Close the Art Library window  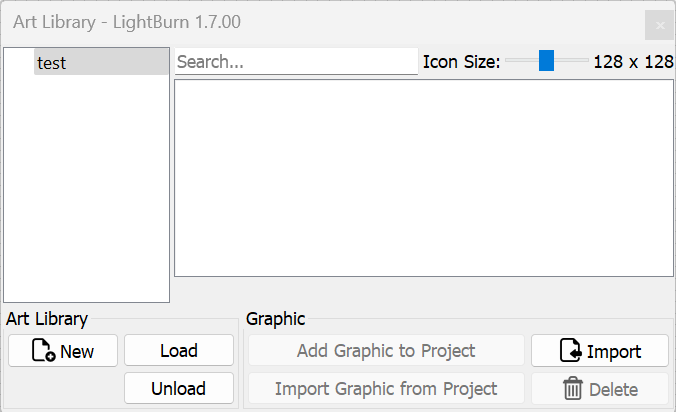[659, 25]
